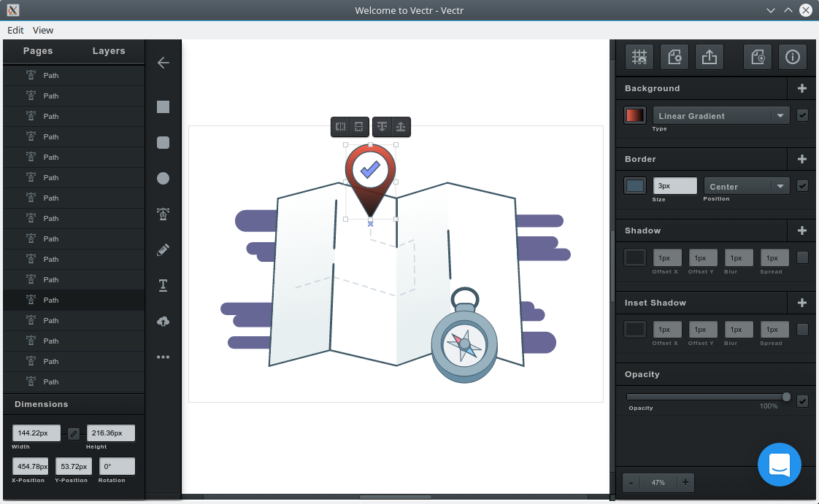
Task: Select the highlighted Path layer row
Action: (74, 300)
